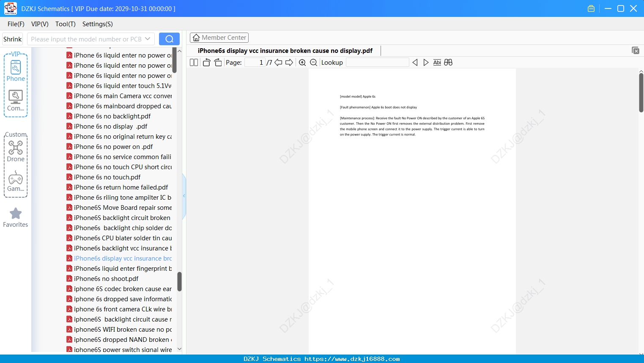Open the Settings(S) menu
This screenshot has height=363, width=644.
click(x=98, y=24)
